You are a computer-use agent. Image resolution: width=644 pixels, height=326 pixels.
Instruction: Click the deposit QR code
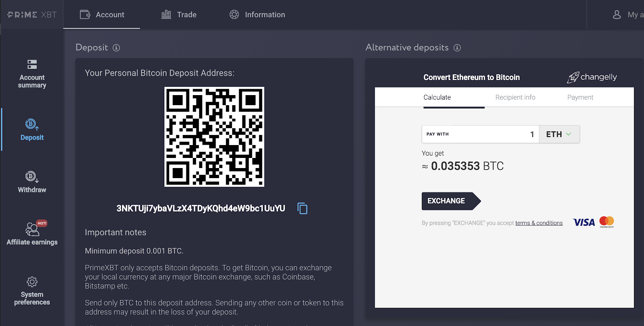(215, 137)
